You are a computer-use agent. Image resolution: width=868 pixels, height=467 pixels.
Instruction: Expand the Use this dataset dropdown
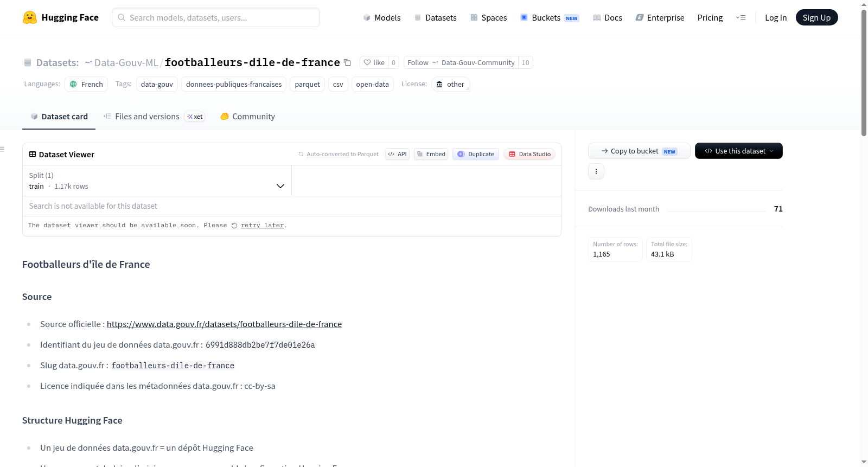739,151
